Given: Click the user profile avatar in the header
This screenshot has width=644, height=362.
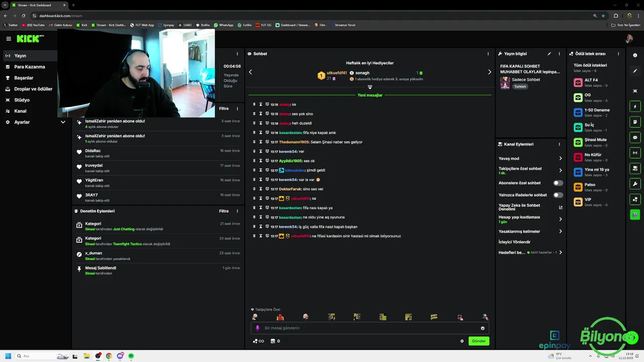Looking at the screenshot, I should click(629, 39).
